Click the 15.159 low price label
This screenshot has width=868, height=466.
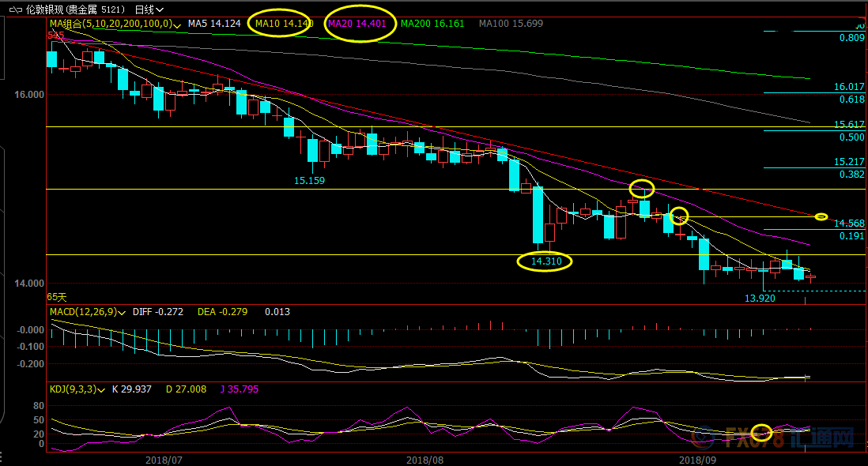tap(309, 180)
